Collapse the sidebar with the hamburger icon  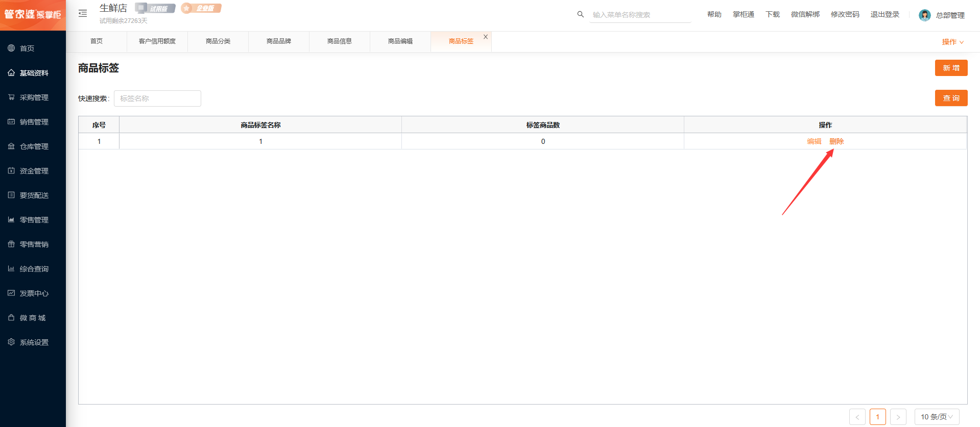(83, 13)
